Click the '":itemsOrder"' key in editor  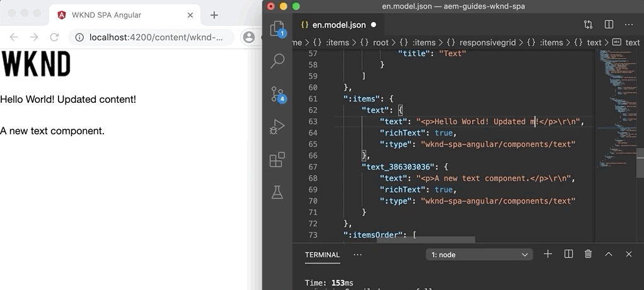(x=374, y=235)
